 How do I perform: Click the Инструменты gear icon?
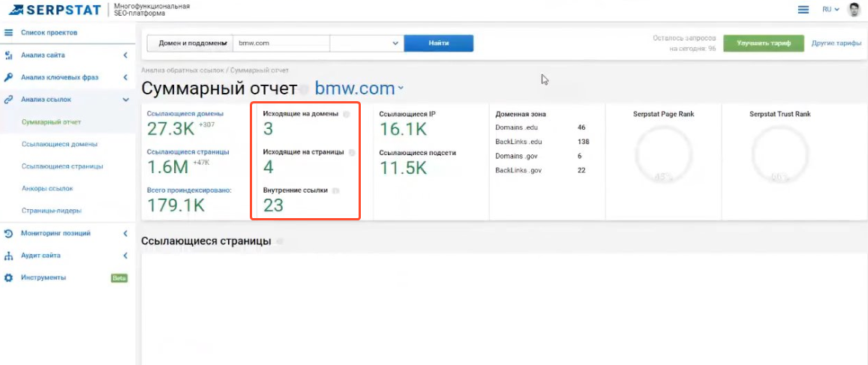[8, 277]
